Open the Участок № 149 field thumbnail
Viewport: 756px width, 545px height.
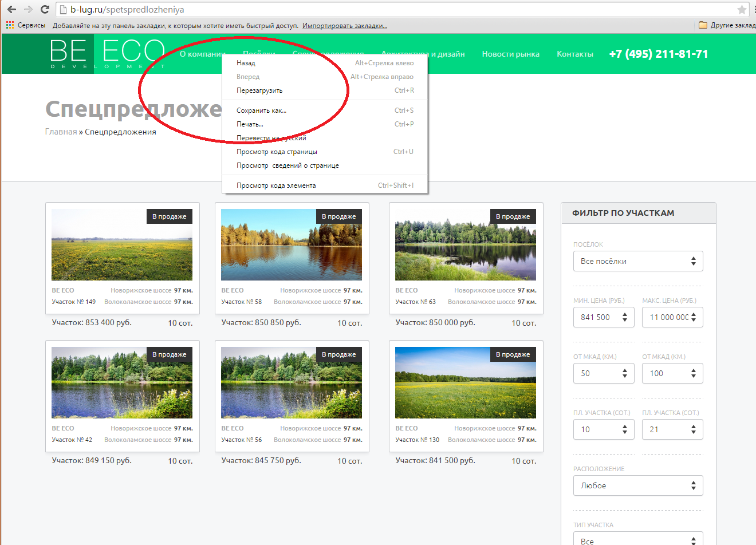[122, 244]
